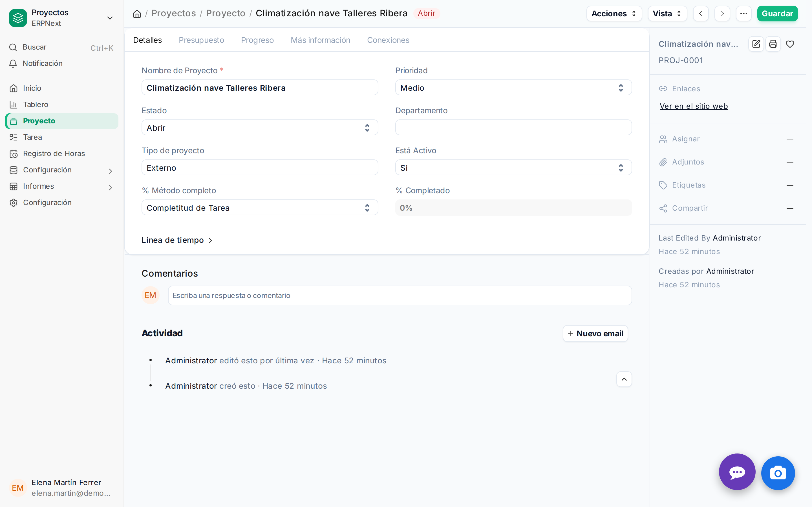Click the blue camera screenshot button
Viewport: 812px width, 507px height.
pyautogui.click(x=778, y=473)
